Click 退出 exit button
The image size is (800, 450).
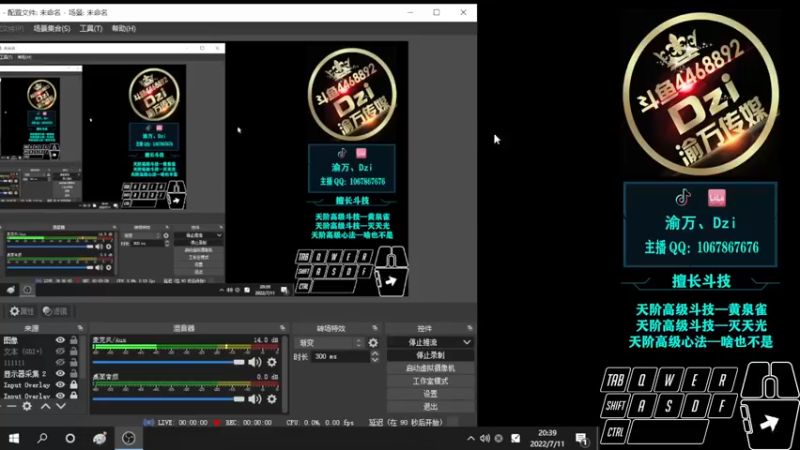point(430,407)
